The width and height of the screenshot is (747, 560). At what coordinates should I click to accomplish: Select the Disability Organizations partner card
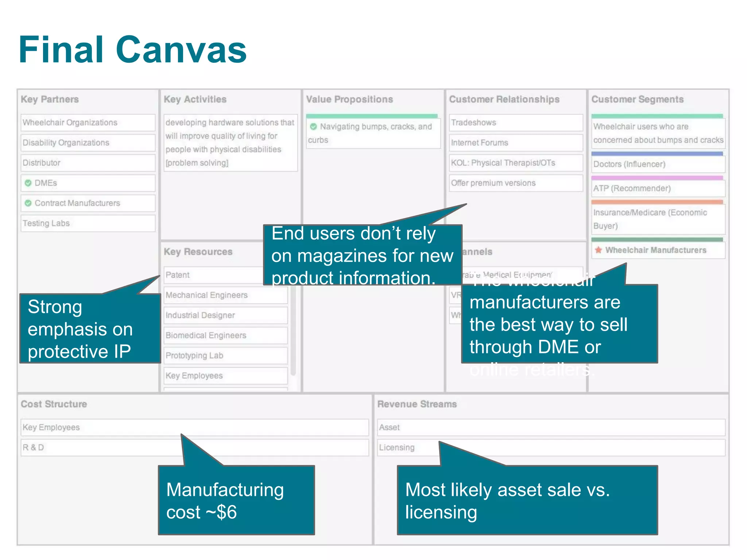tap(88, 143)
